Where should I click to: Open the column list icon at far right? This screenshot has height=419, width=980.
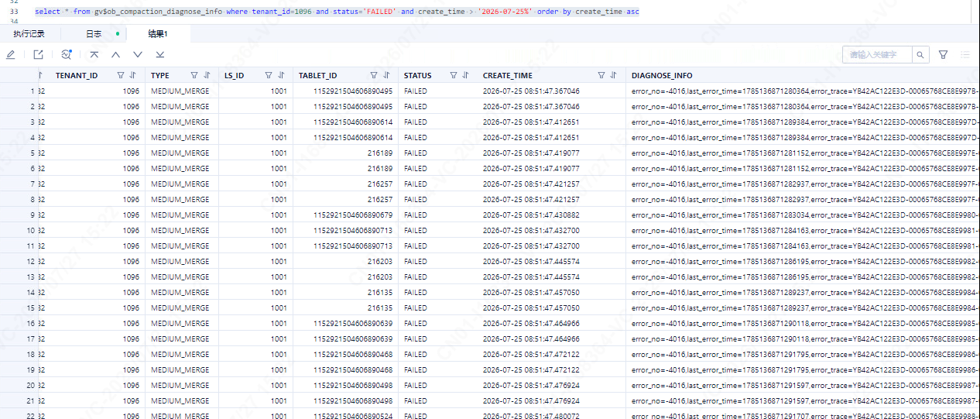965,55
